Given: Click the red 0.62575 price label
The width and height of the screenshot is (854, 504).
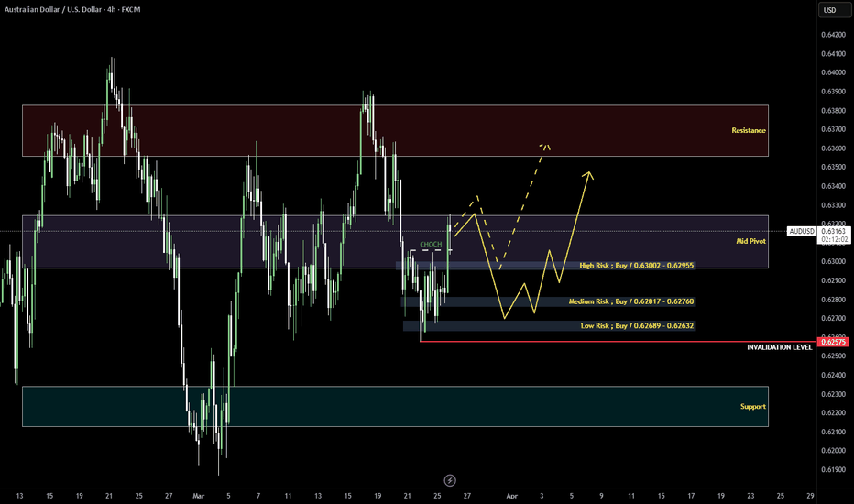Looking at the screenshot, I should (x=833, y=342).
